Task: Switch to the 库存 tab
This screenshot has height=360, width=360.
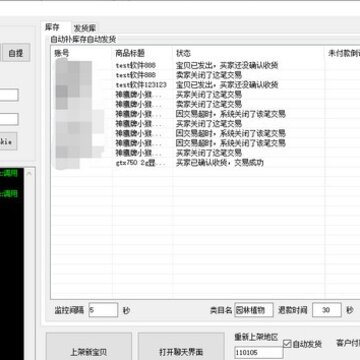Action: (53, 27)
